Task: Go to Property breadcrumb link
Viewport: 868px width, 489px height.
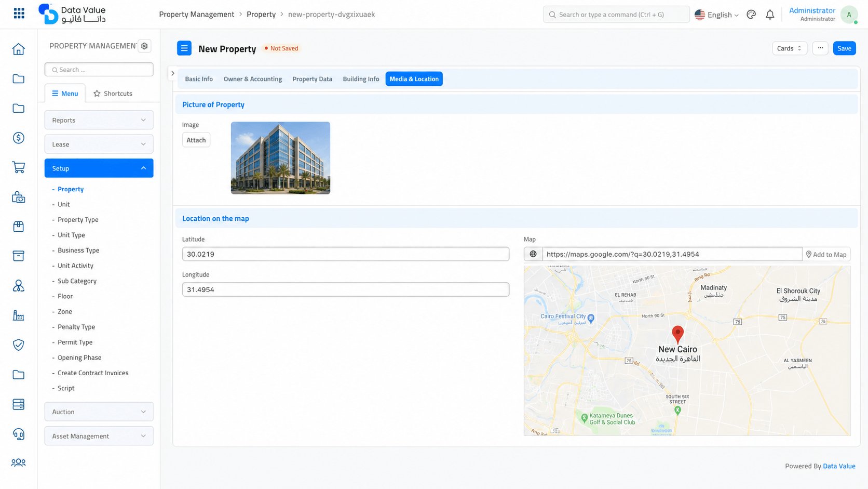Action: [x=261, y=14]
